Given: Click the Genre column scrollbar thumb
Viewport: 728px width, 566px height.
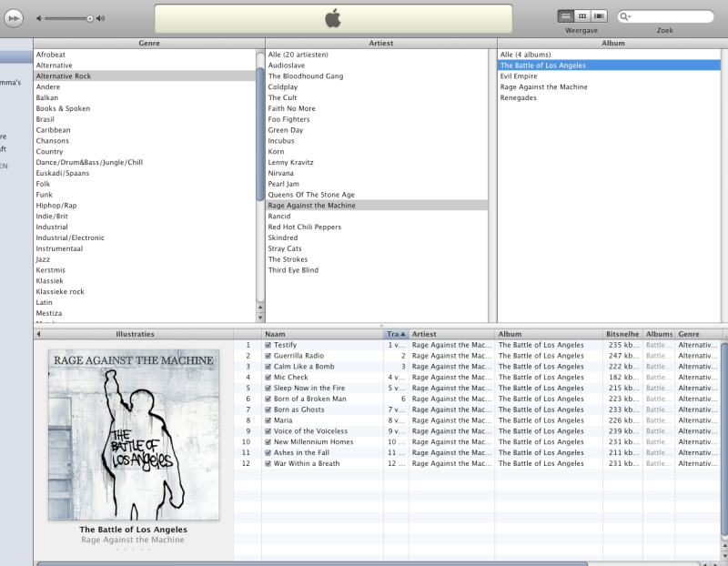Looking at the screenshot, I should point(260,134).
